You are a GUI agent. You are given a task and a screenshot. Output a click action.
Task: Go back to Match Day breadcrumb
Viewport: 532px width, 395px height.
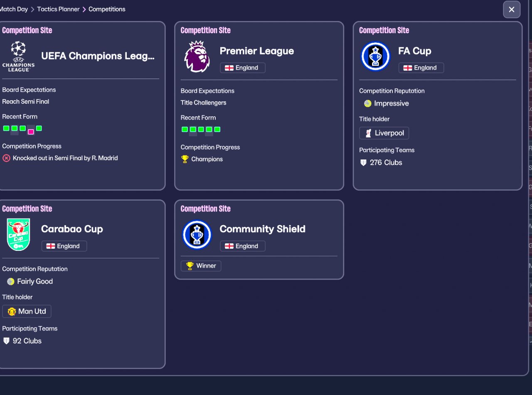14,9
